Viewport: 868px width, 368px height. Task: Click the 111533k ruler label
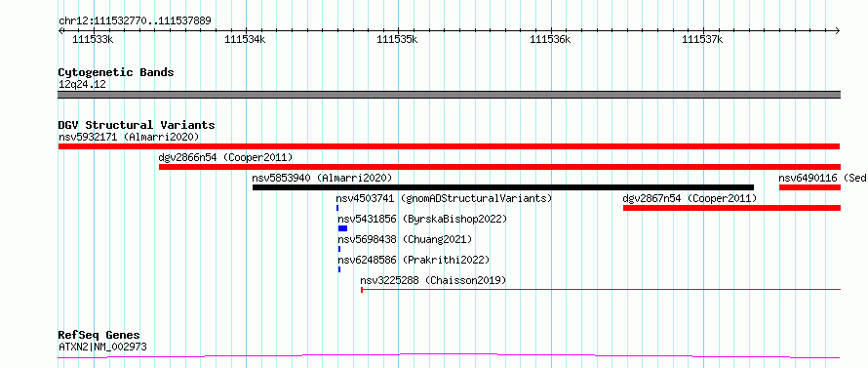(x=93, y=39)
